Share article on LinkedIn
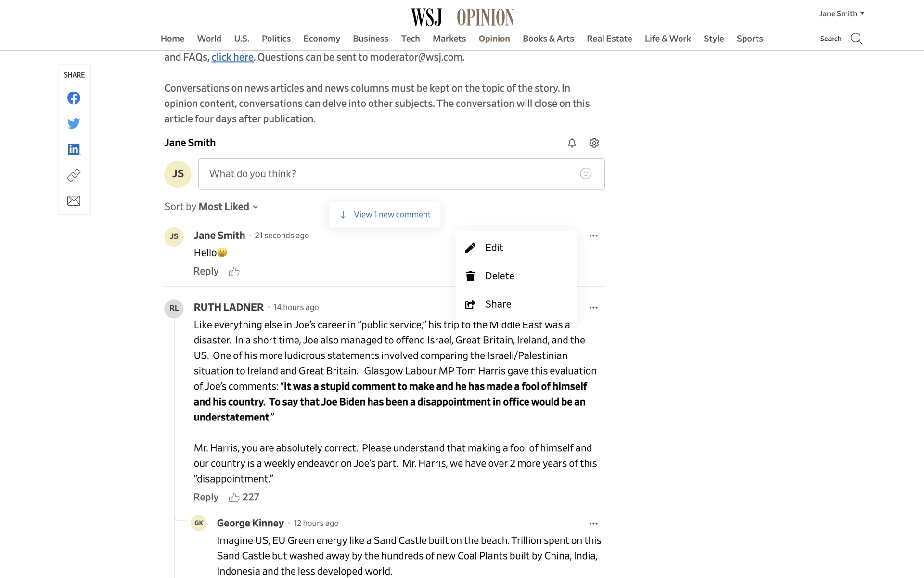924x578 pixels. coord(74,149)
